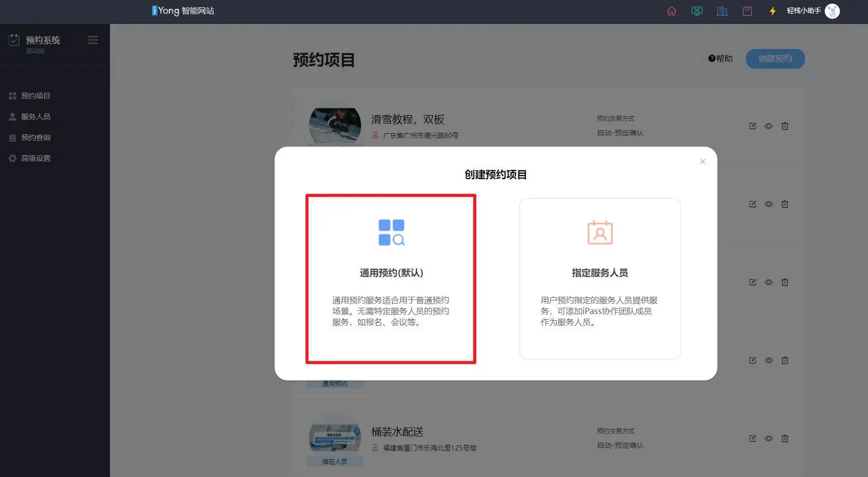868x477 pixels.
Task: Edit the 滑雪教程，双板 project
Action: coord(752,126)
